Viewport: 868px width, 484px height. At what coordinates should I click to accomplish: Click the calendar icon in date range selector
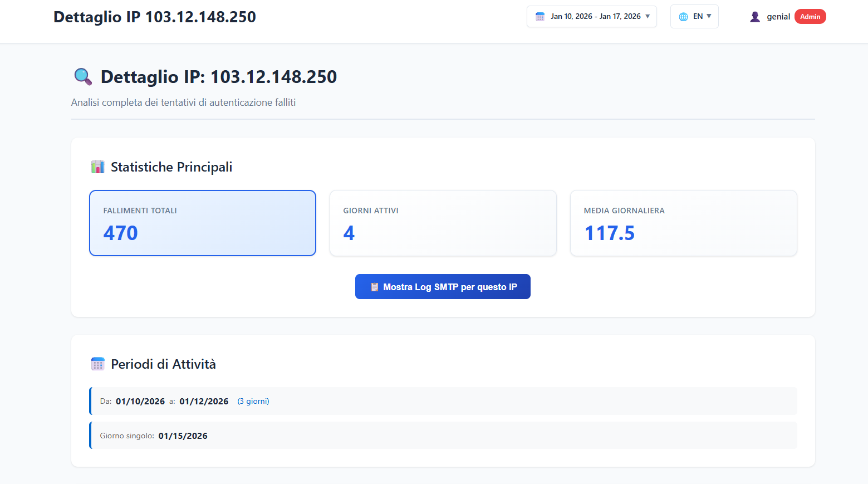(x=540, y=17)
